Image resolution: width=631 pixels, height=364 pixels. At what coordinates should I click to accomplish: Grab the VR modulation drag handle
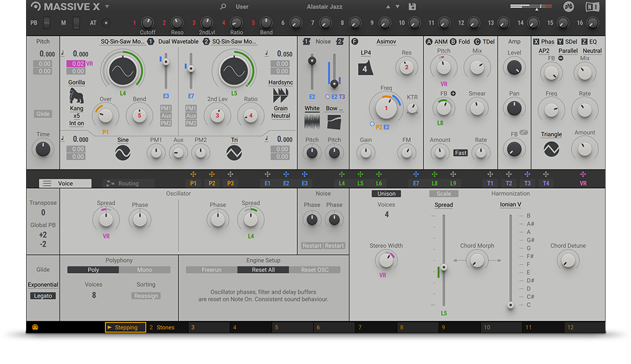(582, 174)
